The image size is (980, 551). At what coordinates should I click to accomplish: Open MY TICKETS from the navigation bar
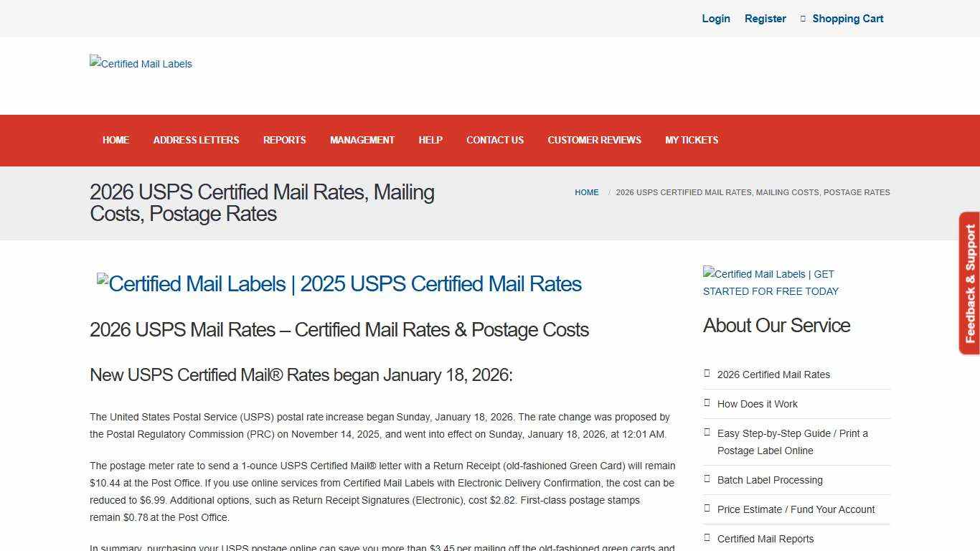click(692, 140)
